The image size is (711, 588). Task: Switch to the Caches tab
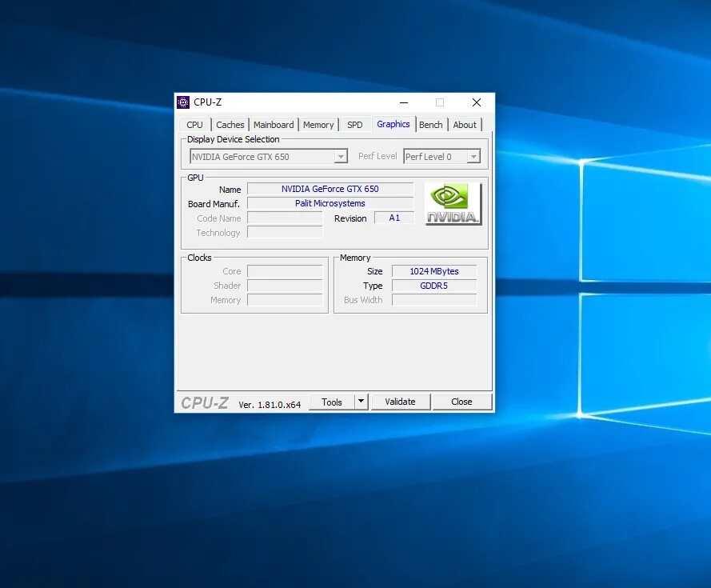[230, 125]
